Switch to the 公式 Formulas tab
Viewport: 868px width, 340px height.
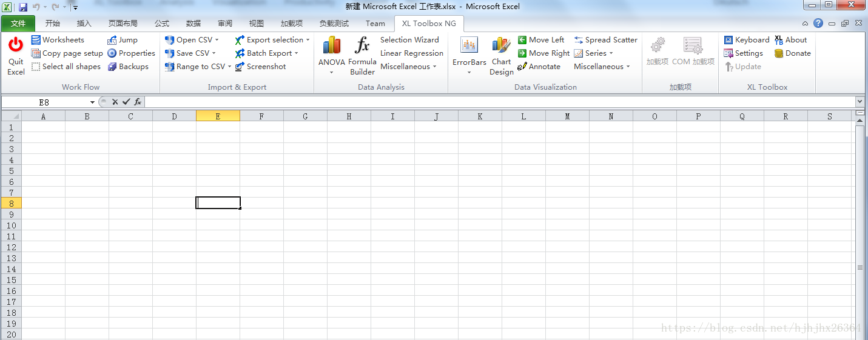162,23
